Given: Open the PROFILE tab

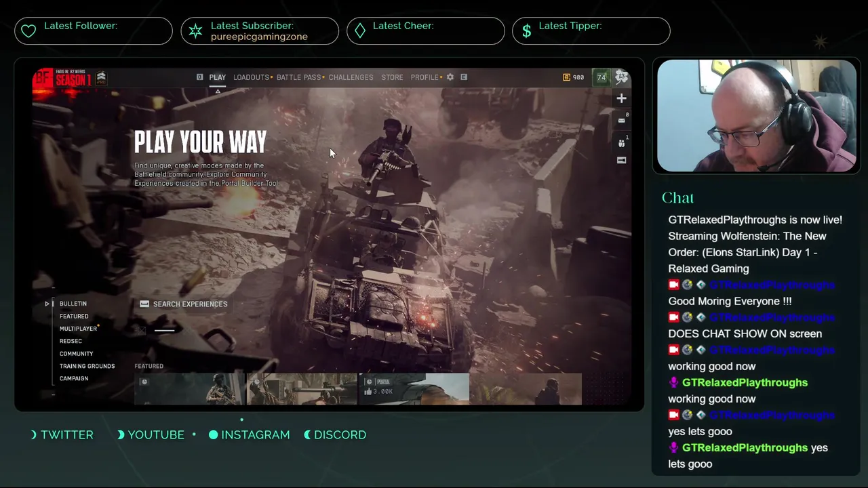Looking at the screenshot, I should (425, 77).
